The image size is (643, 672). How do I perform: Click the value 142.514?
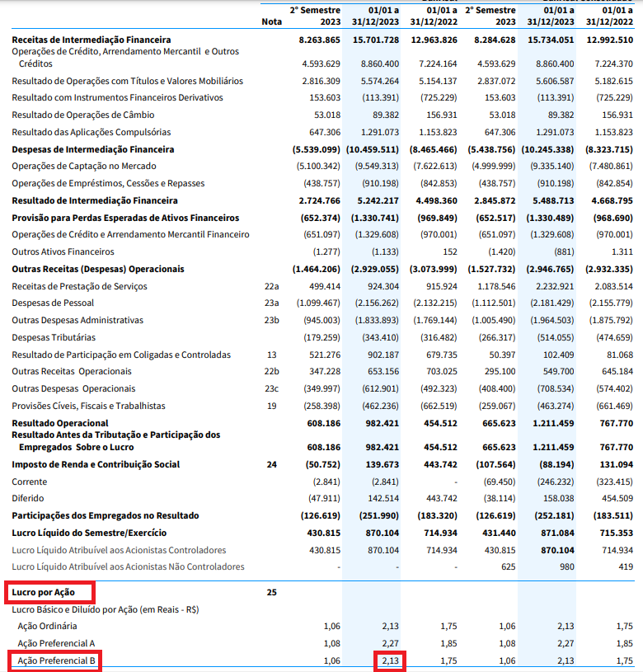(x=383, y=498)
